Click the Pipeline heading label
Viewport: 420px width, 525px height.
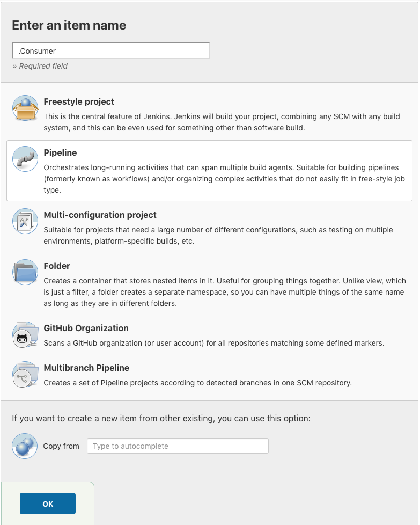coord(60,152)
